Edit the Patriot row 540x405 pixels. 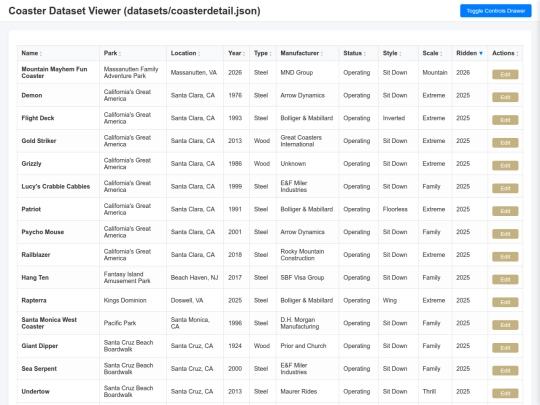[505, 211]
